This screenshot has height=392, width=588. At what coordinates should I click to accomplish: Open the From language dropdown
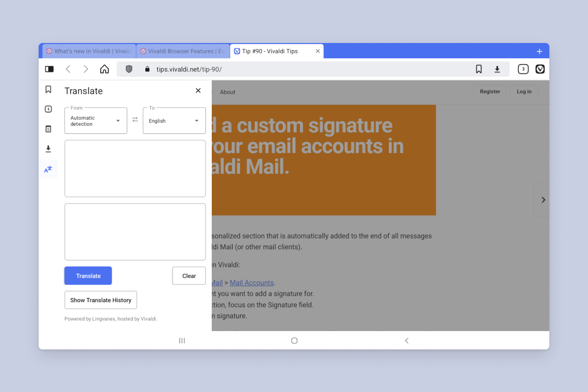[96, 121]
